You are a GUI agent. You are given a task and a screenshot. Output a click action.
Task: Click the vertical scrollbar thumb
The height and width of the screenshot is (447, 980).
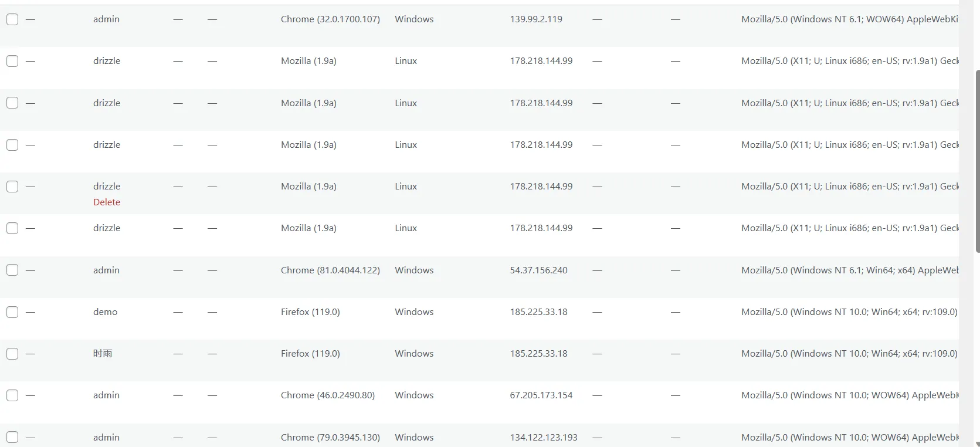976,161
